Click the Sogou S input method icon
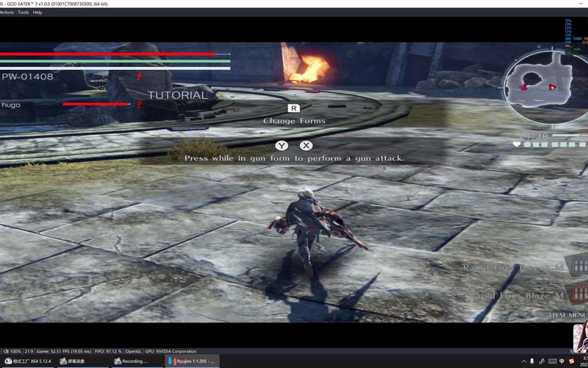Viewport: 588px width, 368px height. 572,361
